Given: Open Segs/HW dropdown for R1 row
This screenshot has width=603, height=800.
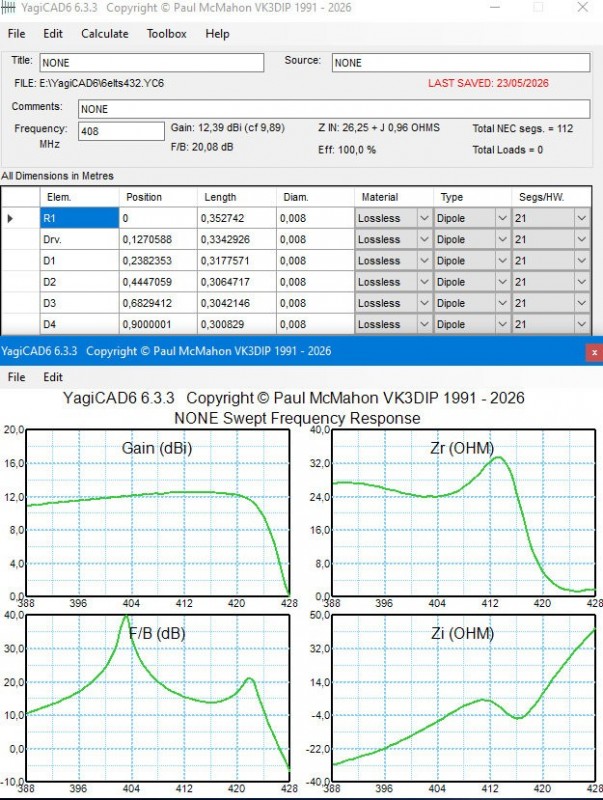Looking at the screenshot, I should [582, 218].
